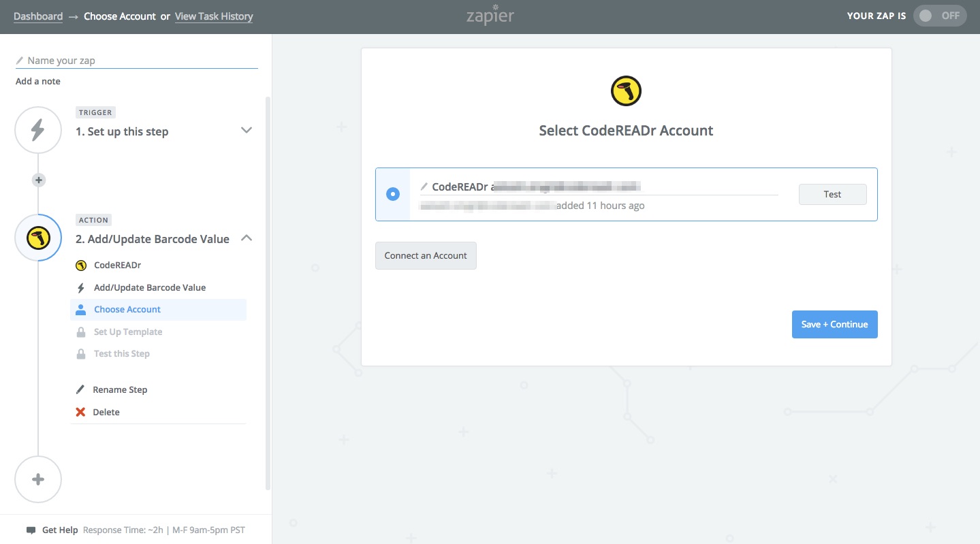Viewport: 980px width, 544px height.
Task: Click the 'Select CodeREADr Account' heading
Action: pos(626,131)
